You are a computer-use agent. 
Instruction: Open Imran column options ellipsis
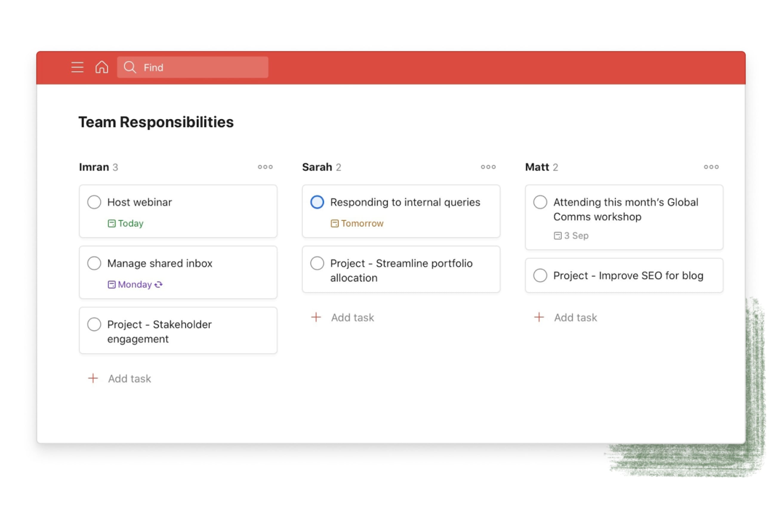coord(265,167)
